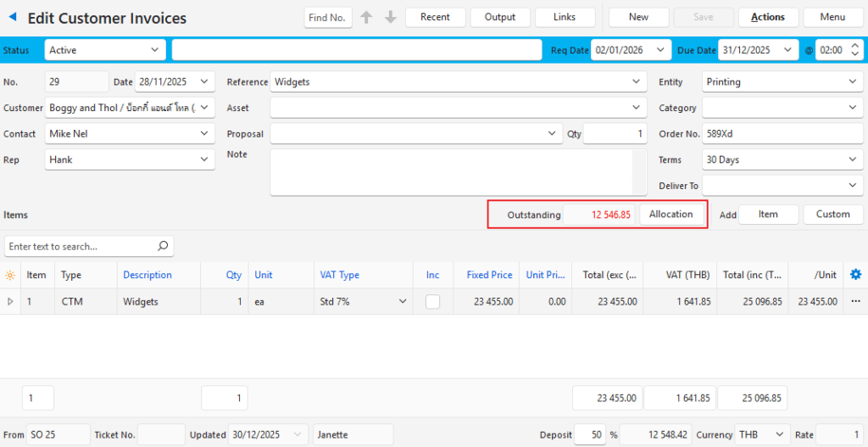Image resolution: width=868 pixels, height=447 pixels.
Task: Click the Allocation button
Action: [670, 215]
